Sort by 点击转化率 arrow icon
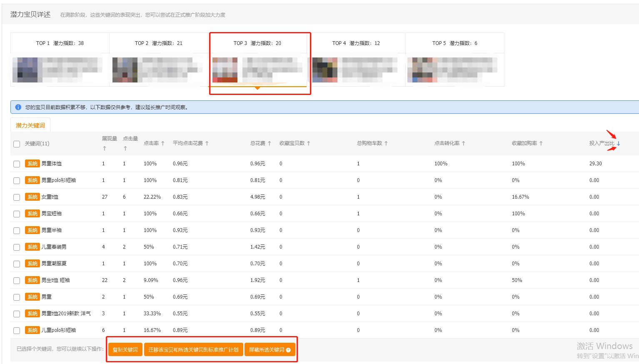 (464, 143)
